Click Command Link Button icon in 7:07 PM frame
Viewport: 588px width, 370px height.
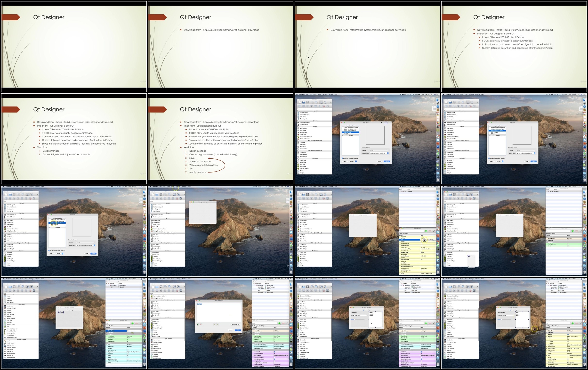[x=298, y=229]
